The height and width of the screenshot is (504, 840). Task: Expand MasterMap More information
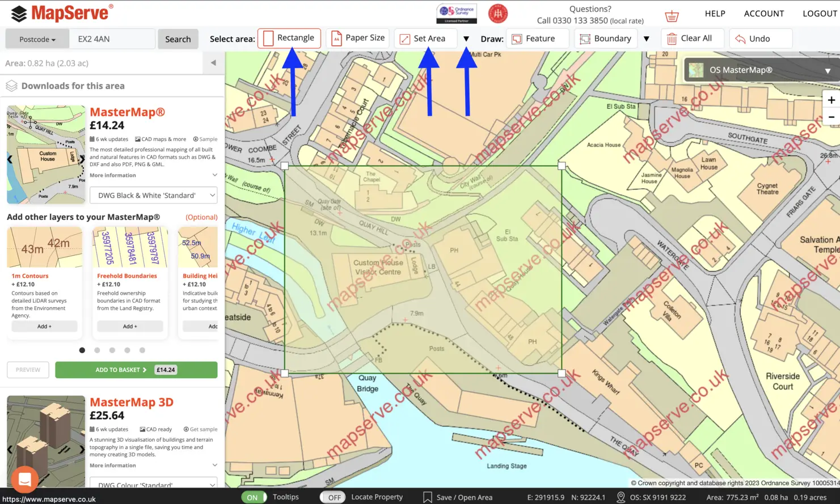pos(154,175)
